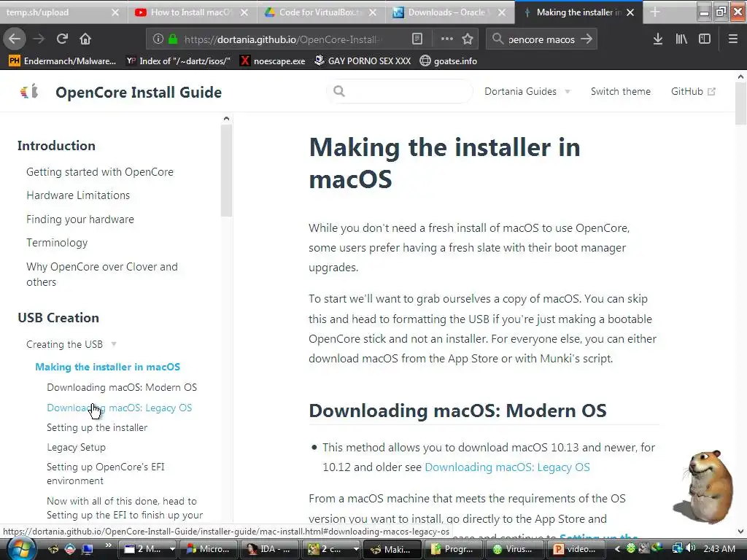
Task: Open a new browser tab
Action: tap(655, 12)
